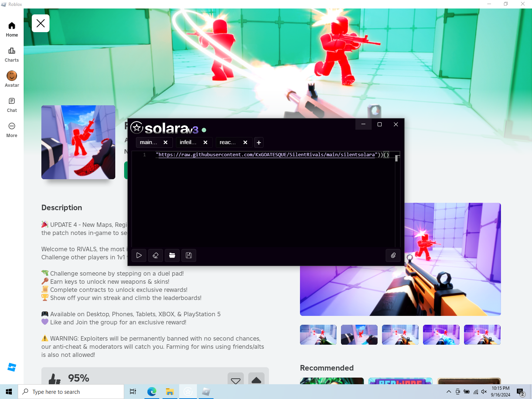Image resolution: width=532 pixels, height=399 pixels.
Task: Click the Recommended heading
Action: pyautogui.click(x=327, y=368)
